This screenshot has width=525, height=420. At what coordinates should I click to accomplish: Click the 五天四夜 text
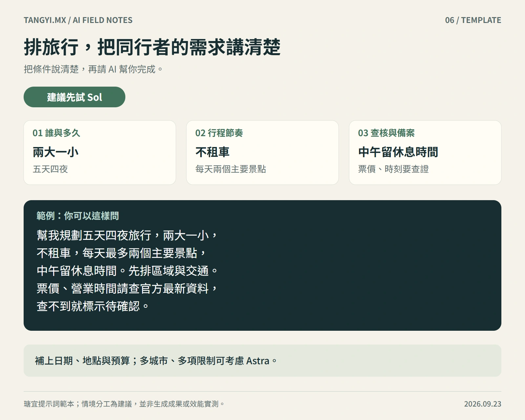point(50,169)
